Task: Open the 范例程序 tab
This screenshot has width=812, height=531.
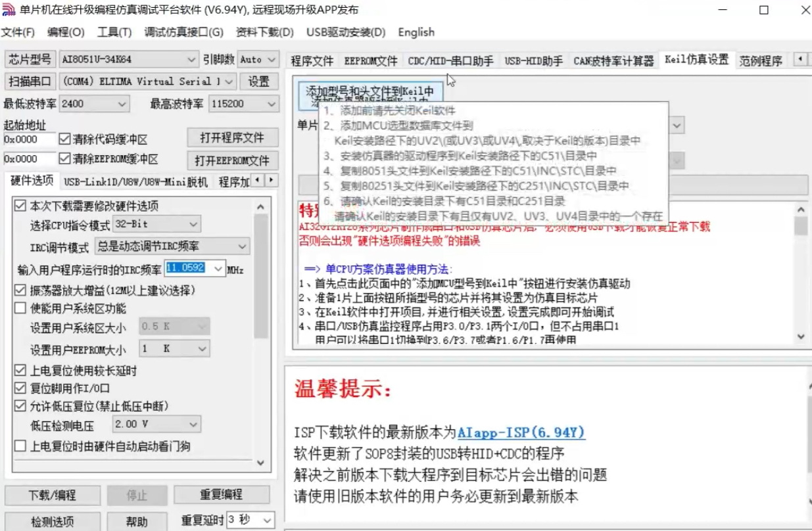Action: pos(761,60)
